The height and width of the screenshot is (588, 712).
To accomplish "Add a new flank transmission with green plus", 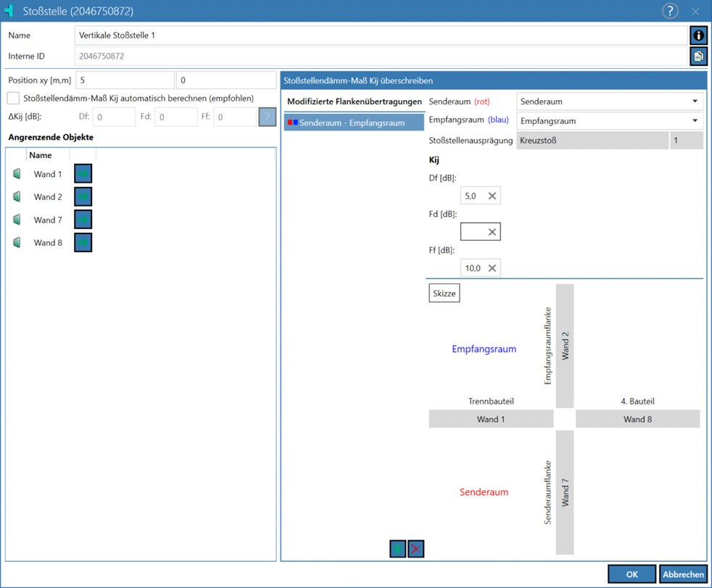I will [398, 549].
